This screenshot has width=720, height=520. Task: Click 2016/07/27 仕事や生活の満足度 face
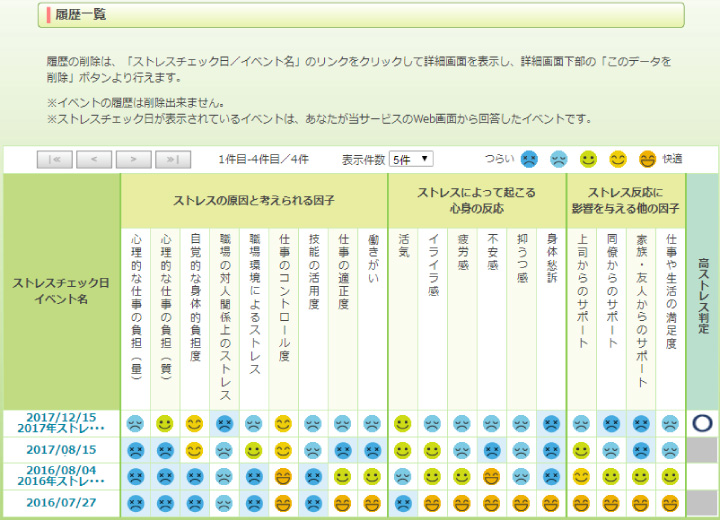click(670, 503)
